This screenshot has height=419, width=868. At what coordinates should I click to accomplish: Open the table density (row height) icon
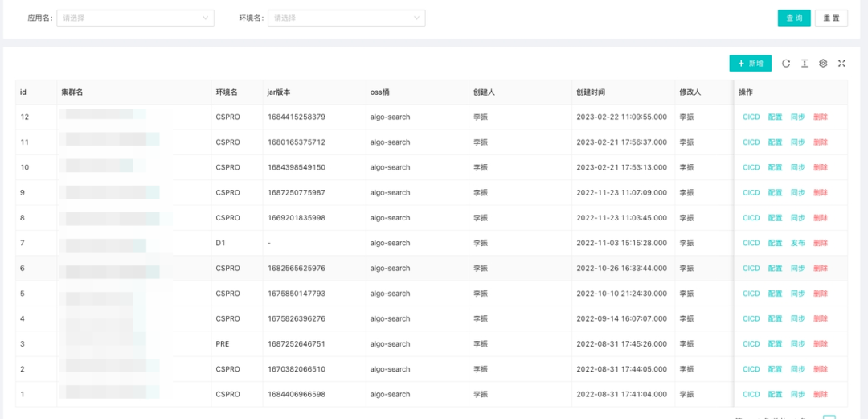coord(805,64)
